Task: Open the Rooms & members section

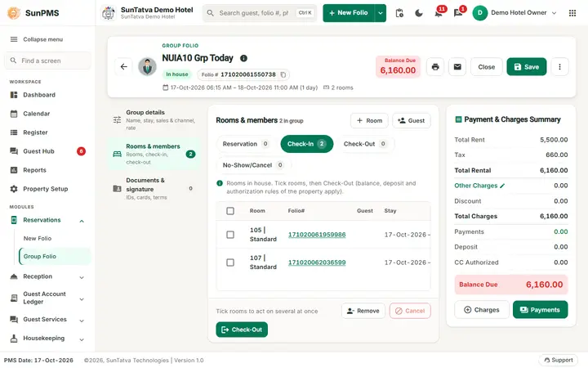Action: coord(154,154)
